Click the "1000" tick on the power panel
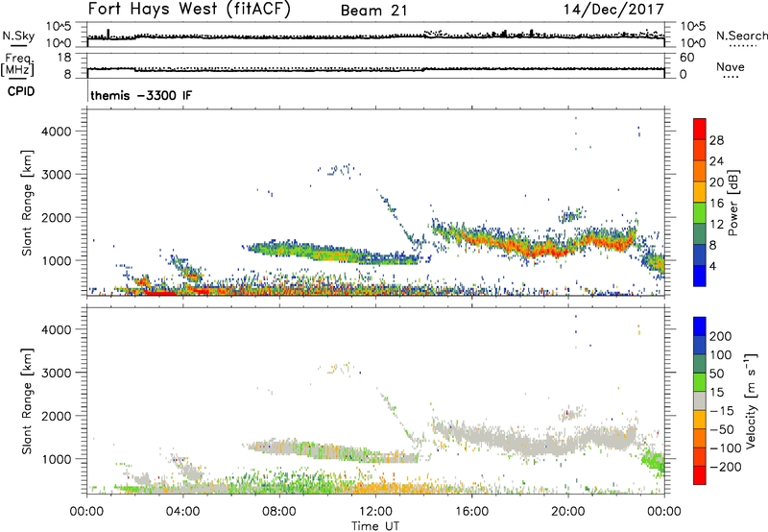 click(x=57, y=260)
